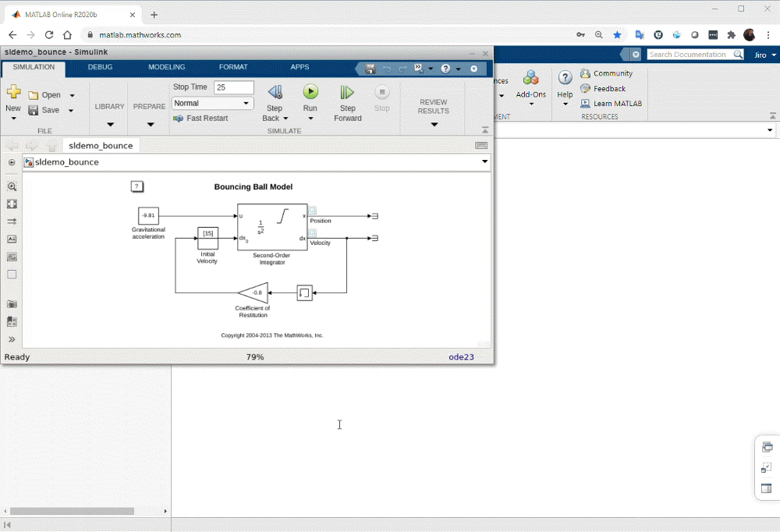Click the zoom tool in left palette
The height and width of the screenshot is (532, 780).
tap(12, 187)
